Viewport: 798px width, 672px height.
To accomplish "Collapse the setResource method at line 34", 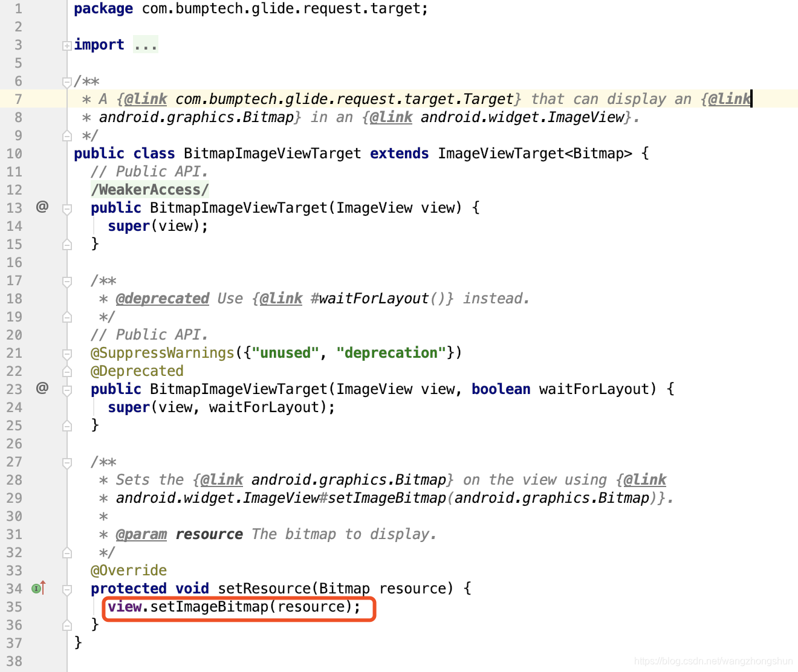I will [x=67, y=589].
